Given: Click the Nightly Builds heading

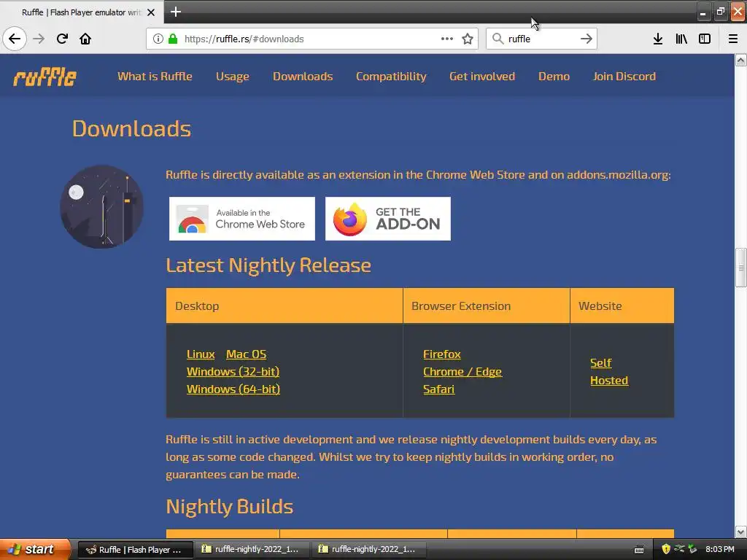Looking at the screenshot, I should [229, 507].
